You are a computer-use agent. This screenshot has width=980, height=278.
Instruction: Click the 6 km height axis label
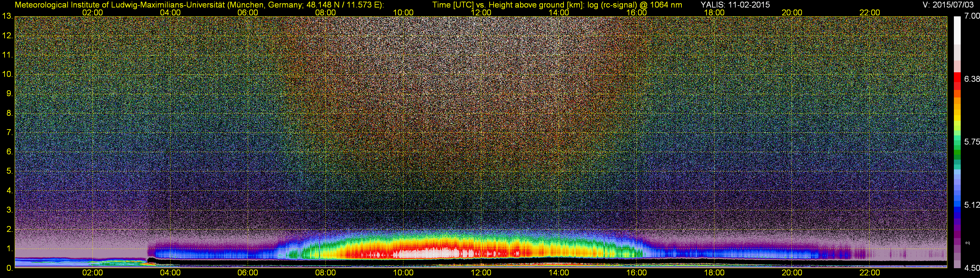[x=9, y=152]
